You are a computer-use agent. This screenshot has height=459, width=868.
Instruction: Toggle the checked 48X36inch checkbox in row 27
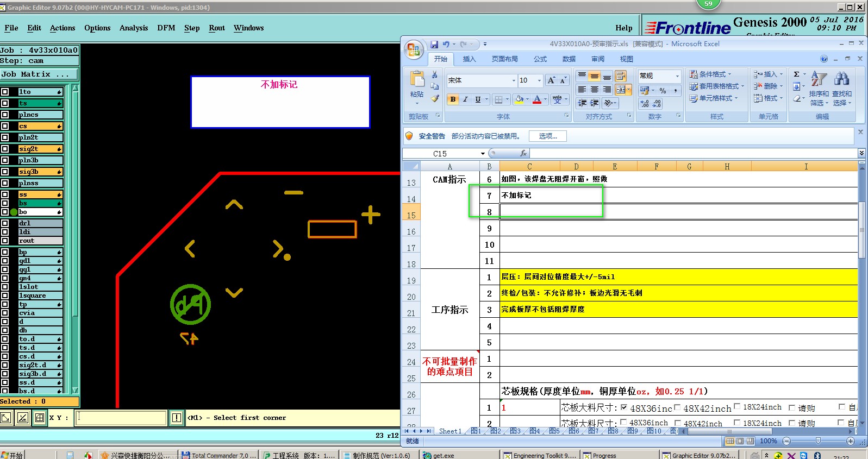tap(623, 407)
